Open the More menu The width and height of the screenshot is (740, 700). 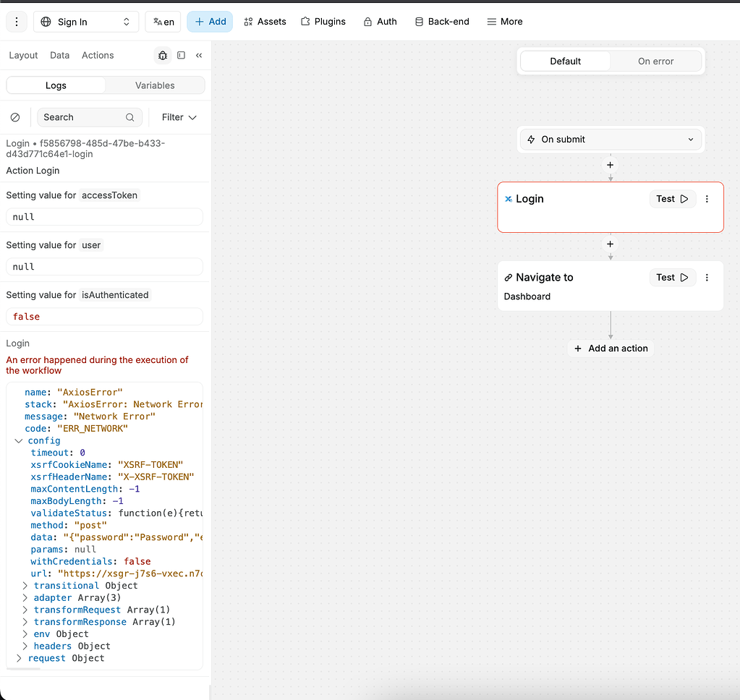504,22
